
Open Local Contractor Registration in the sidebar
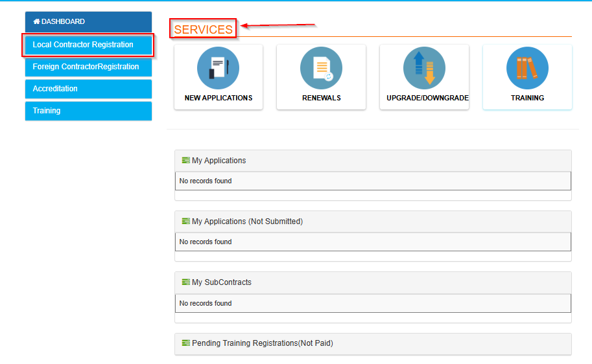pos(88,45)
